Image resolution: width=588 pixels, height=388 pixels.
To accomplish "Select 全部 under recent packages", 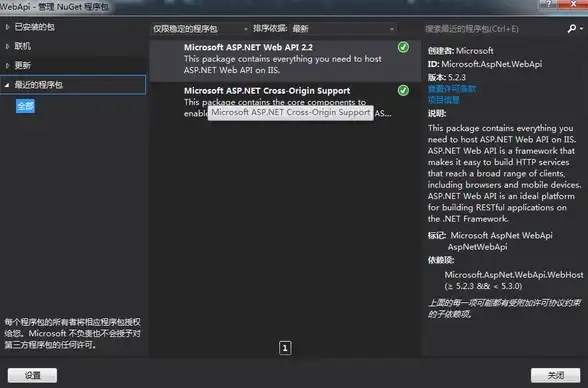I will click(x=26, y=106).
